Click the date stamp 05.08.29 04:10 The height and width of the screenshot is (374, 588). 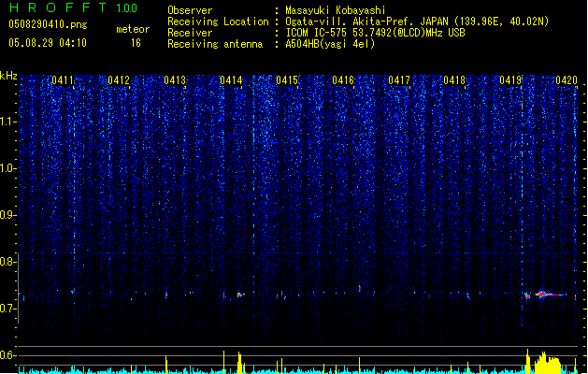(x=48, y=43)
